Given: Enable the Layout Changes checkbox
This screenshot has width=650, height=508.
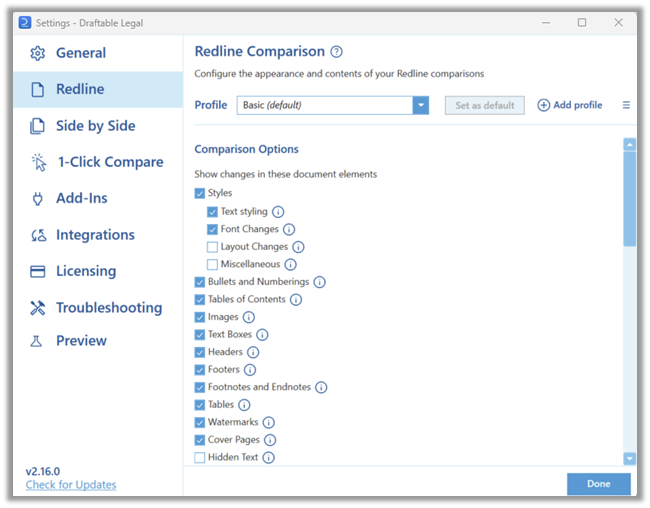Looking at the screenshot, I should 212,247.
